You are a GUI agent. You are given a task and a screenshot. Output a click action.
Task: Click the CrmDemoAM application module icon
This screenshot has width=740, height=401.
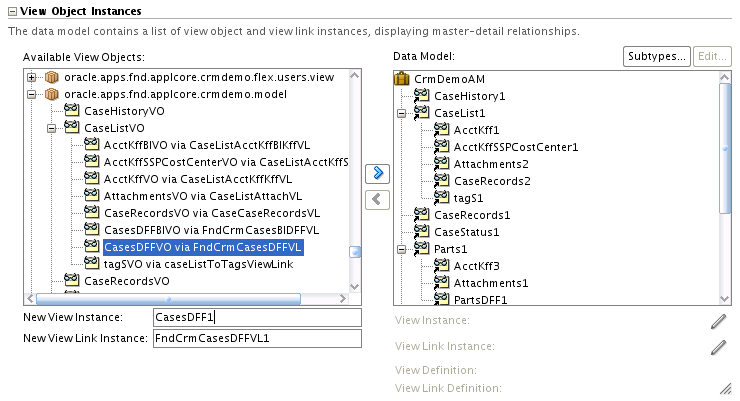tap(402, 79)
